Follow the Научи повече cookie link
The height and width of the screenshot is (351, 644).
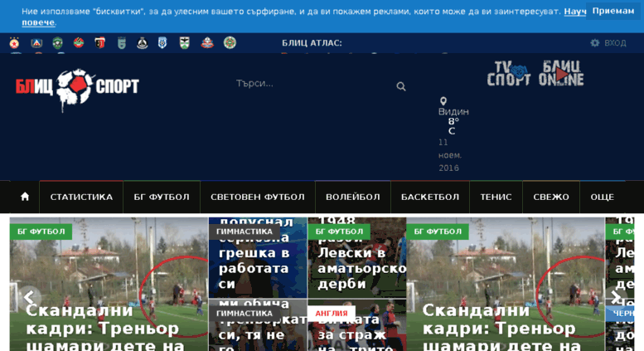(575, 12)
